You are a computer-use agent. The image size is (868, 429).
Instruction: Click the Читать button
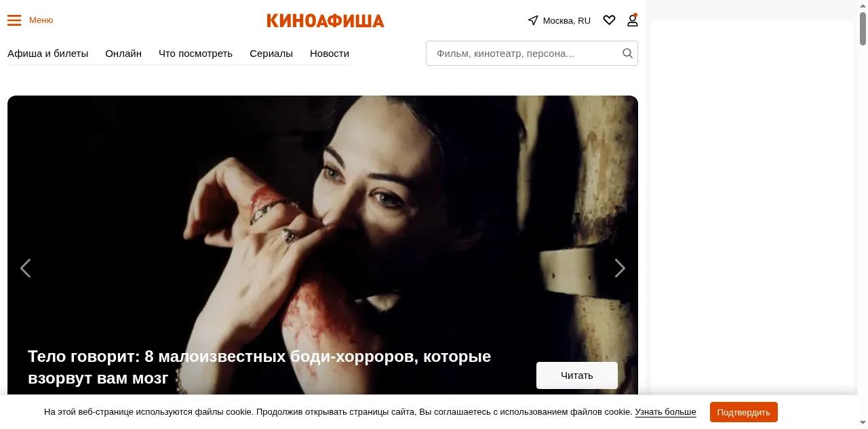[x=577, y=375]
